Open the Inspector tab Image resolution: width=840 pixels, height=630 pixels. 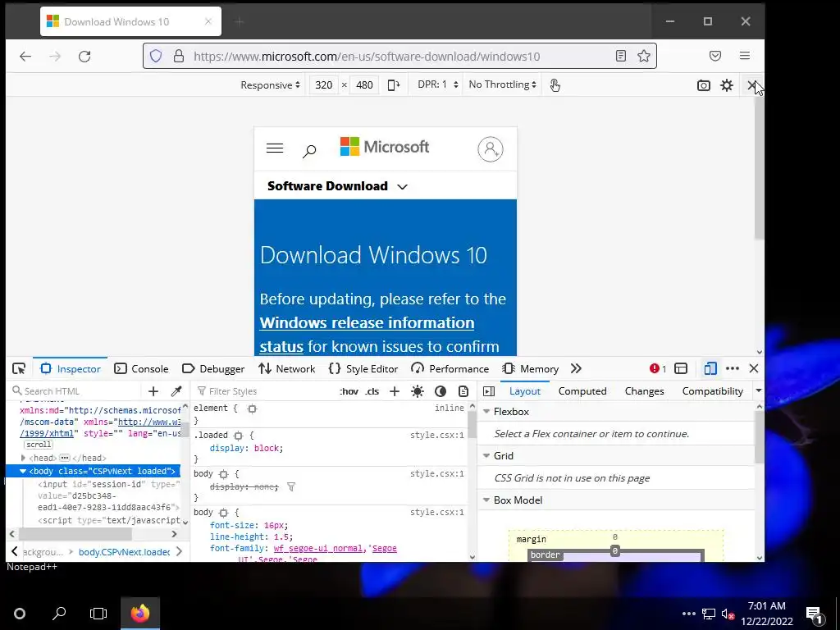(71, 368)
